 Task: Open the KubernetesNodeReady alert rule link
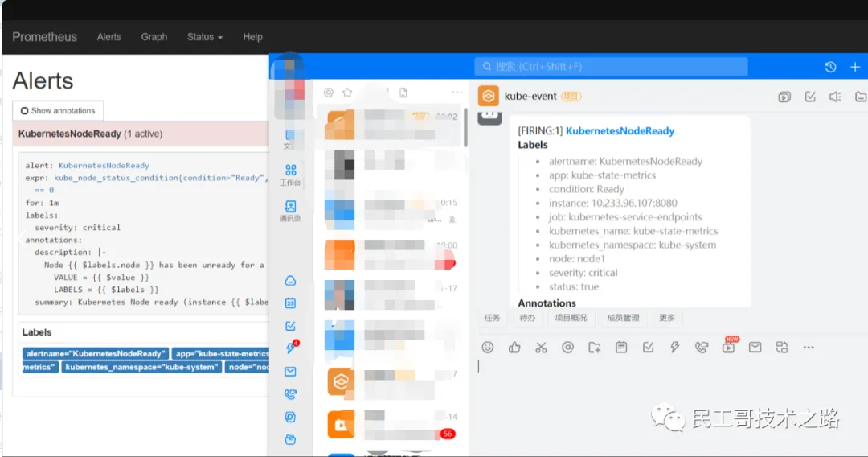coord(104,165)
